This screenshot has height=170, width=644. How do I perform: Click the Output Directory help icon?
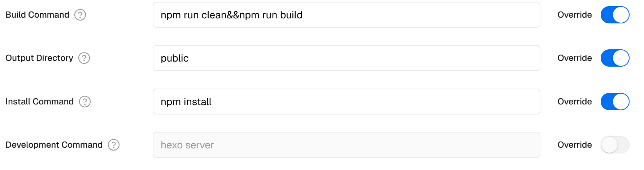pyautogui.click(x=84, y=58)
